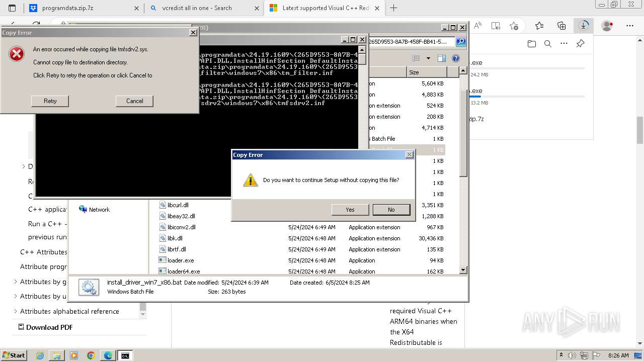
Task: Click the Explorer file list scroll up arrow
Action: pos(463,71)
